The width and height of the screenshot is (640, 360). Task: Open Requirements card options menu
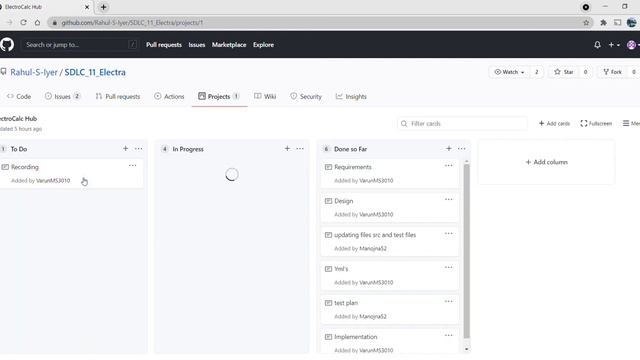(449, 166)
